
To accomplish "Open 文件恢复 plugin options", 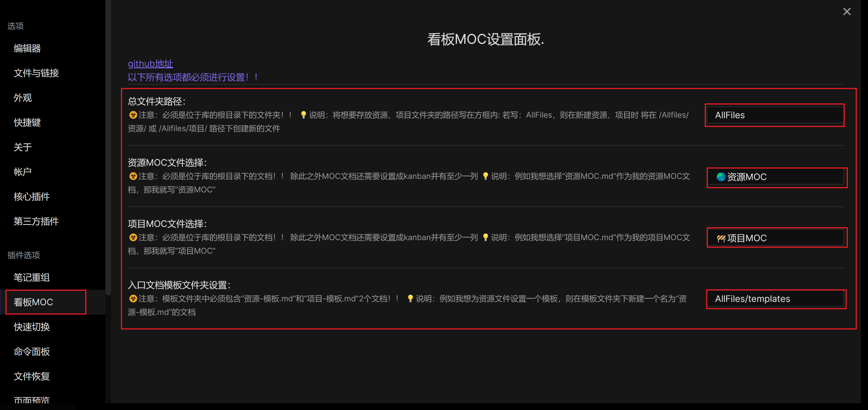I will click(32, 376).
